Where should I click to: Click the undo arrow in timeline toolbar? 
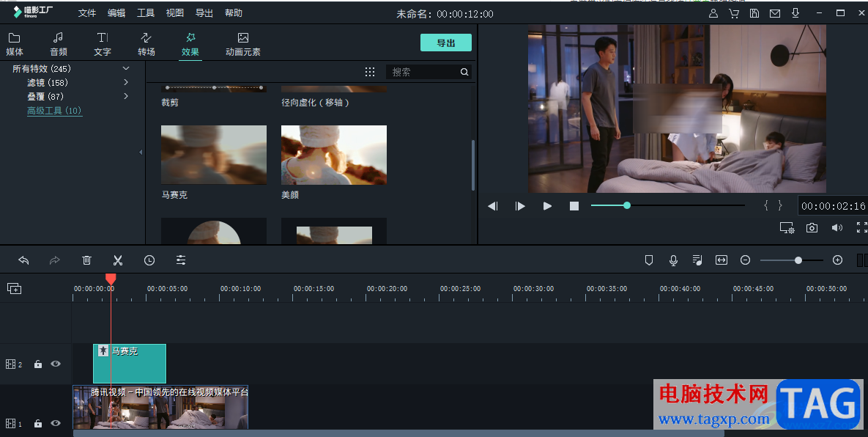point(23,260)
